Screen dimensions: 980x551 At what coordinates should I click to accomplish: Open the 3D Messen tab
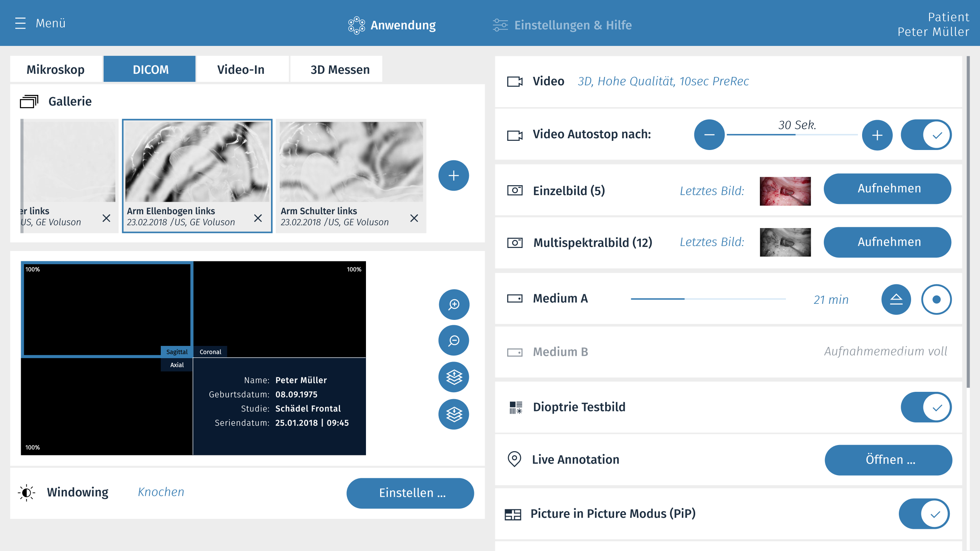tap(340, 69)
